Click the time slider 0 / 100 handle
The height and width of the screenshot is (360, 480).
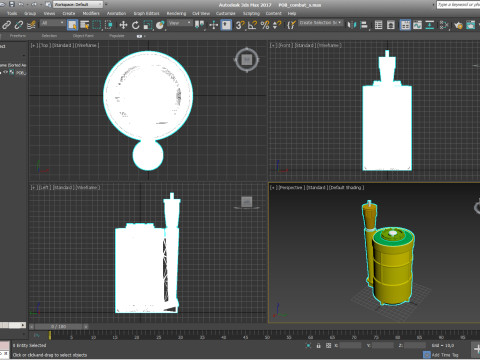click(x=59, y=327)
